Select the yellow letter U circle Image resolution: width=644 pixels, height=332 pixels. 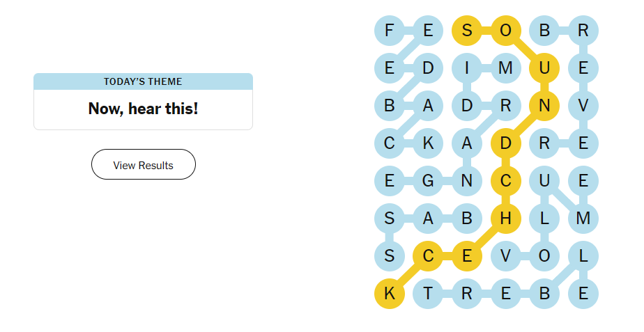point(544,68)
